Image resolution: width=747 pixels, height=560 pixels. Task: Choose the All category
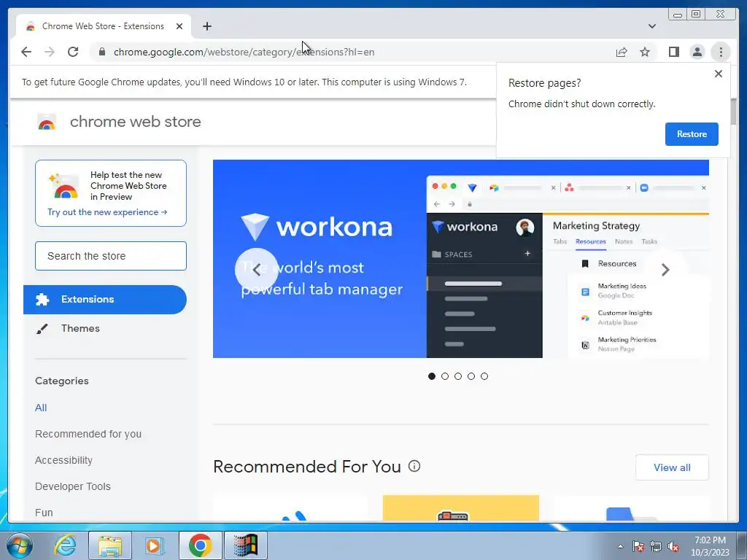[x=41, y=408]
